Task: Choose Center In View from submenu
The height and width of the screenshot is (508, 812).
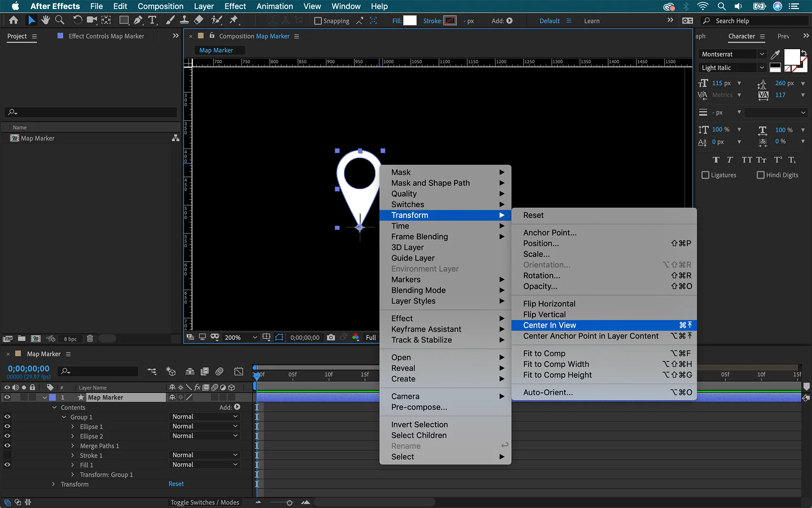Action: click(x=604, y=325)
